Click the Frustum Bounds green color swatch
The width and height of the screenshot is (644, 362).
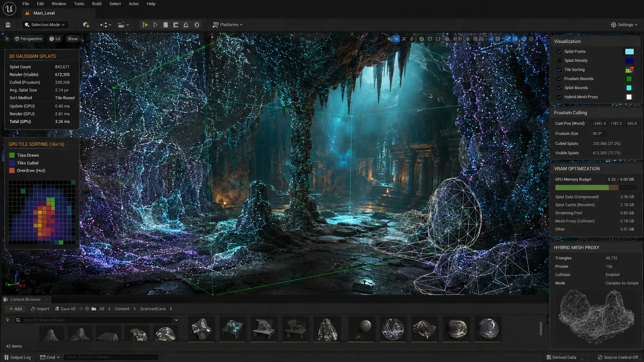click(x=629, y=79)
